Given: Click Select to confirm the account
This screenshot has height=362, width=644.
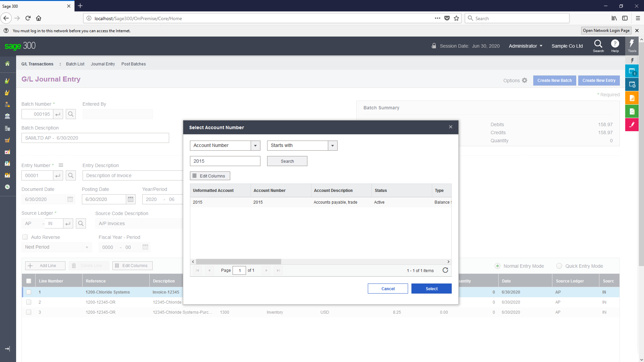Looking at the screenshot, I should pos(432,289).
